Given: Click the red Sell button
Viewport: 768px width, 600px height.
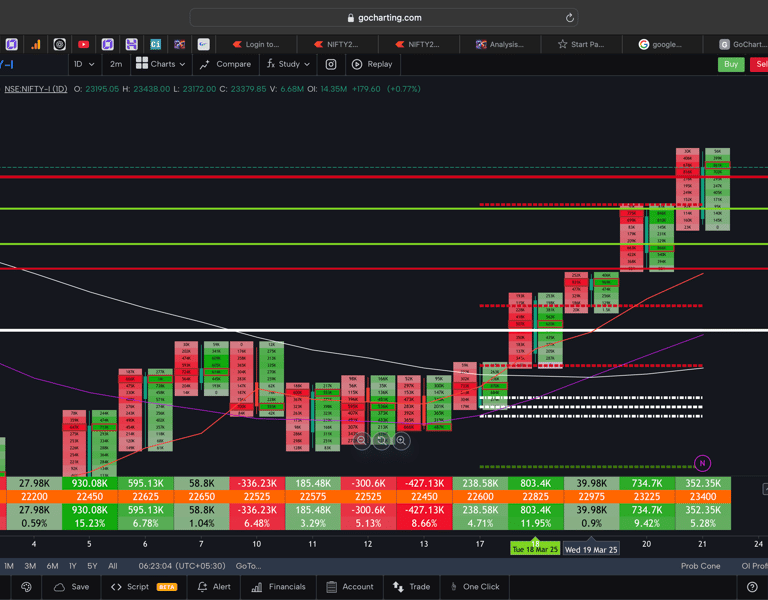Looking at the screenshot, I should (760, 64).
